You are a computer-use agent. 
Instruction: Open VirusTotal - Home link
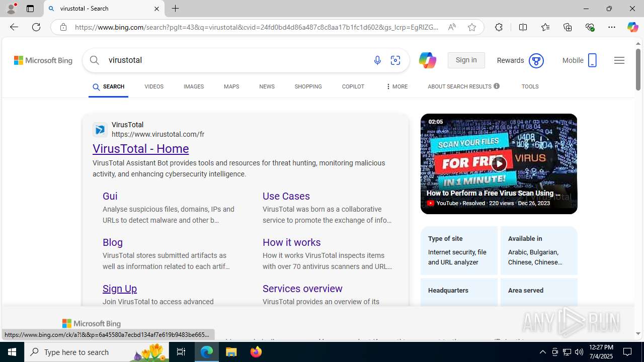141,149
